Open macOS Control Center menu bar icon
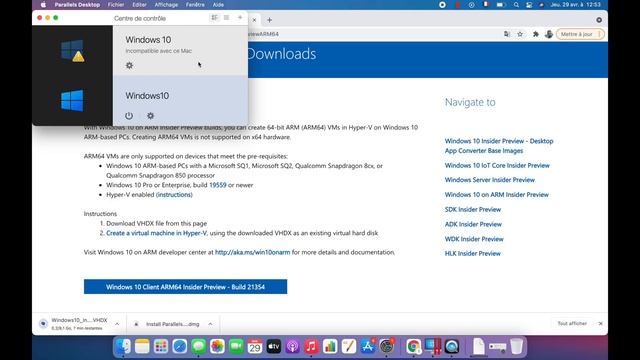Screen dimensions: 640x360 (529, 5)
